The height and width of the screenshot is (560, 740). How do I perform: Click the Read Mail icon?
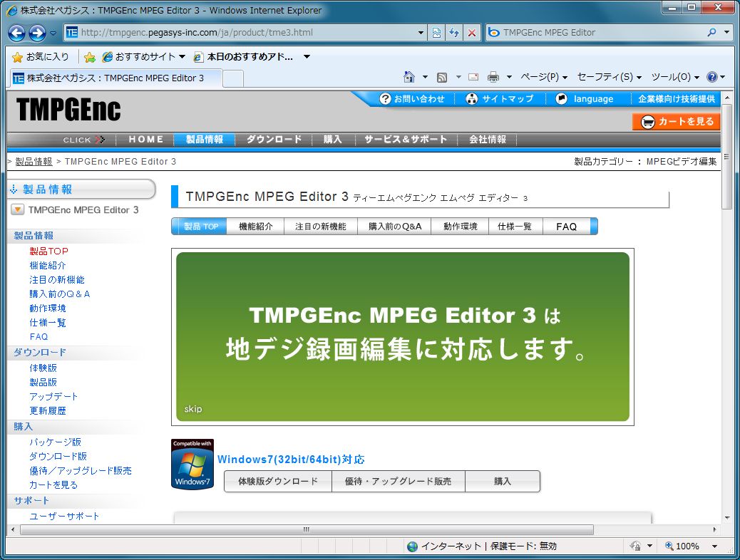tap(473, 78)
